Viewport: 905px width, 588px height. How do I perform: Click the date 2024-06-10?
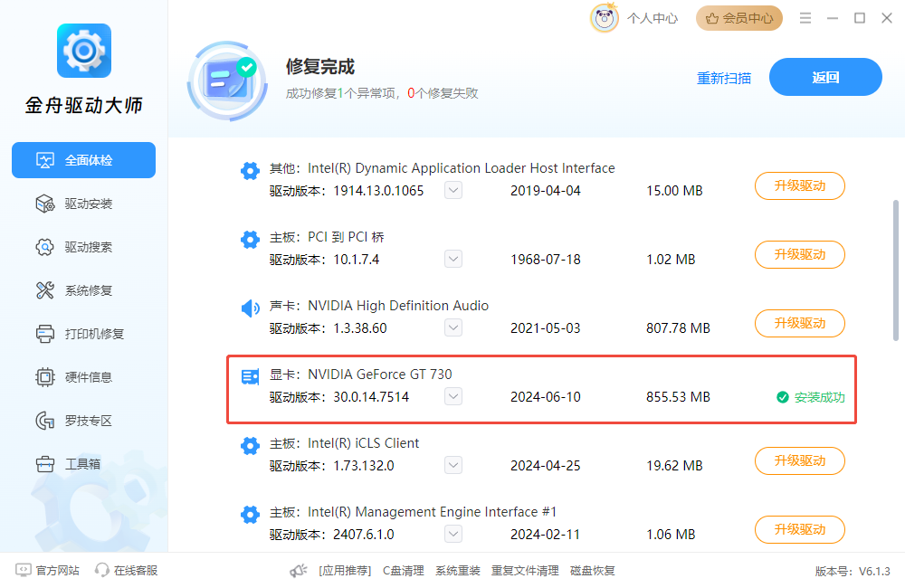tap(546, 397)
